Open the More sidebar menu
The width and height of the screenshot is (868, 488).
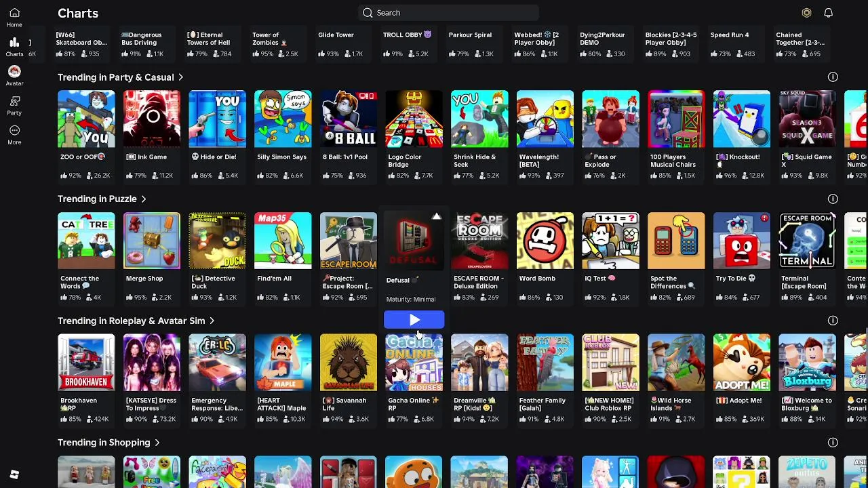point(14,134)
